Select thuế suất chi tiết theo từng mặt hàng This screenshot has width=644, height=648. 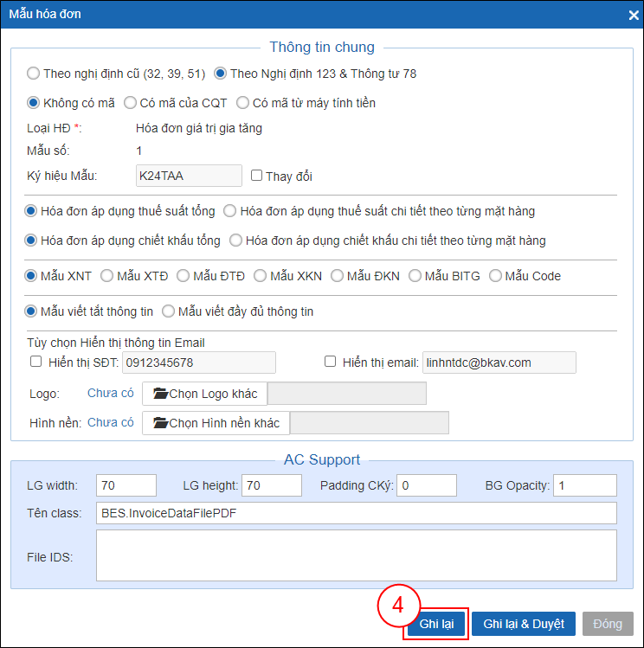pyautogui.click(x=230, y=211)
